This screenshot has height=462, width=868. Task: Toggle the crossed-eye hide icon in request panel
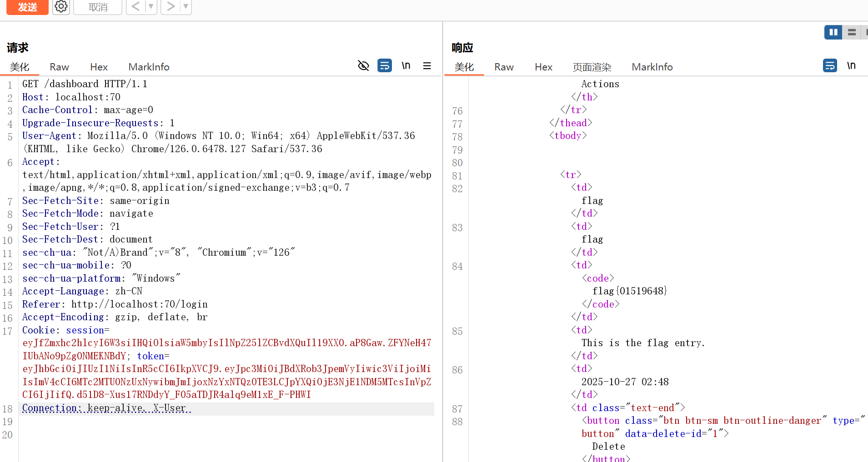pyautogui.click(x=363, y=66)
